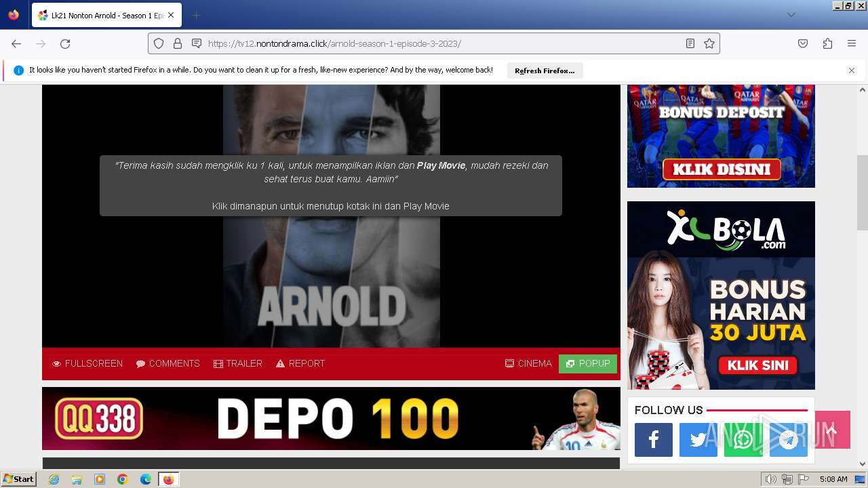This screenshot has width=868, height=488.
Task: Save page to Pocket
Action: click(x=803, y=43)
